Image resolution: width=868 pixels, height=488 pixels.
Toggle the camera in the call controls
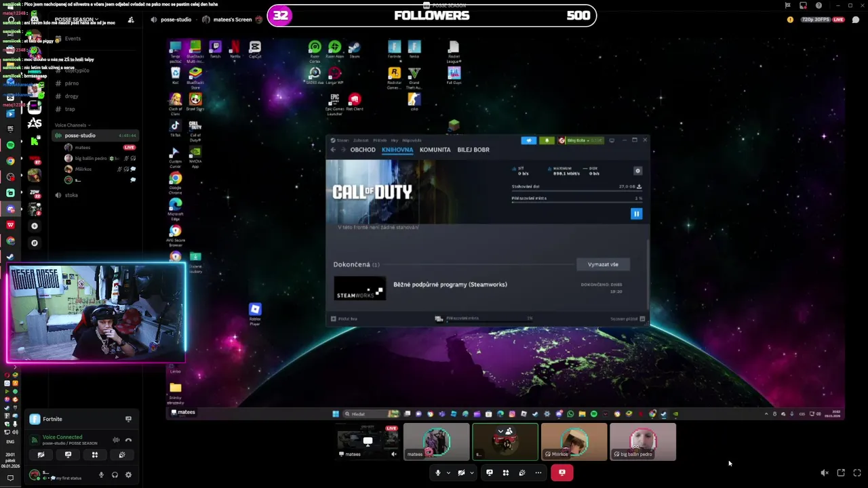461,472
